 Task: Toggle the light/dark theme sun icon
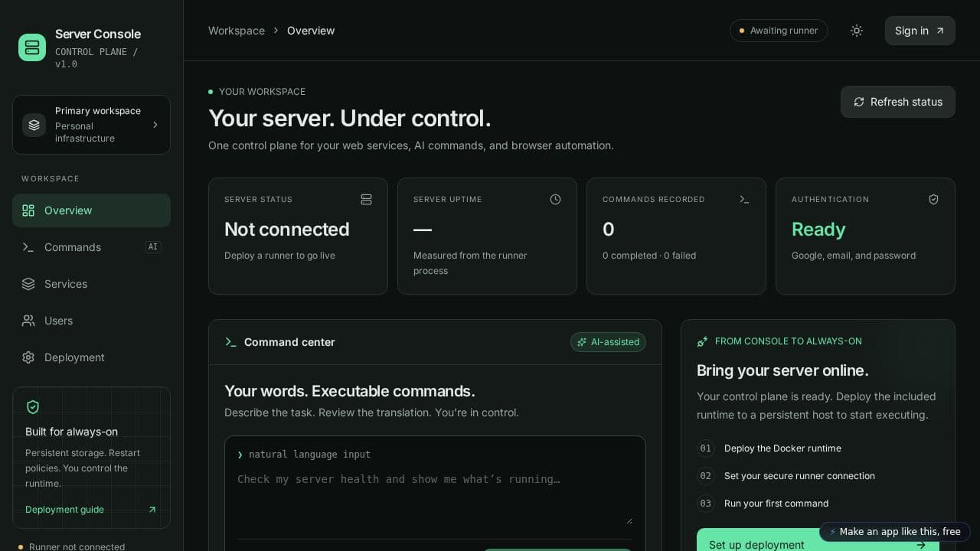(x=857, y=31)
